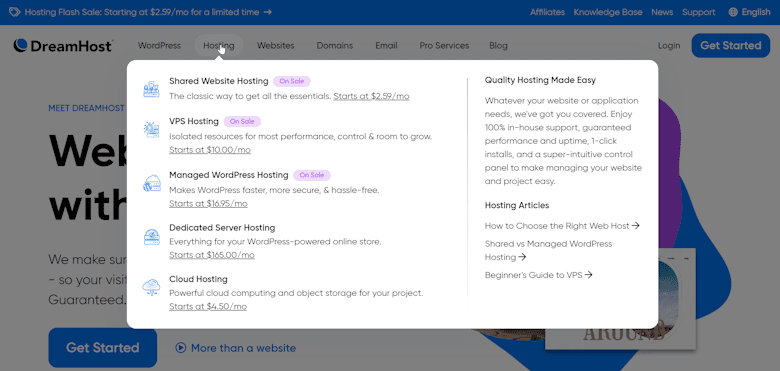The image size is (780, 371).
Task: Click 'The classic way to get all the essentials.'
Action: tap(250, 96)
